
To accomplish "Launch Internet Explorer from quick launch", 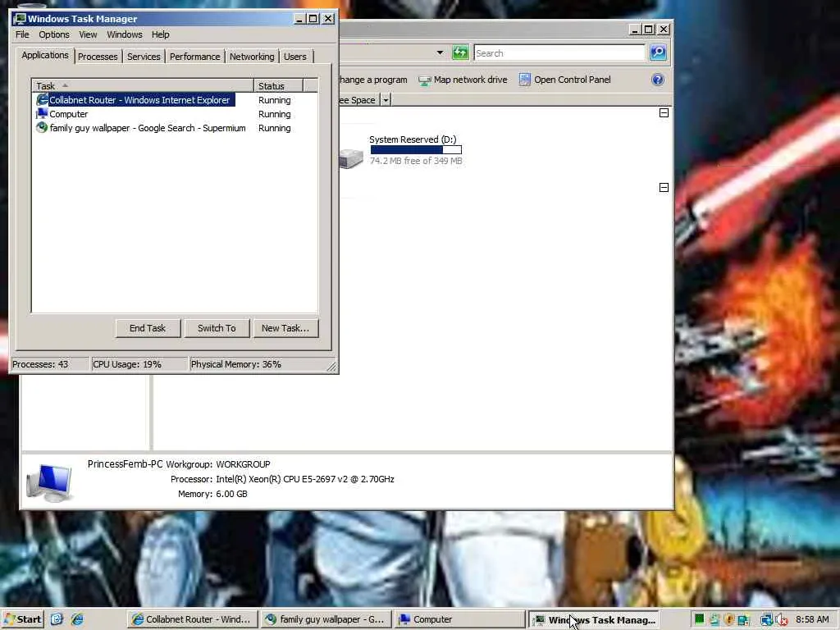I will pyautogui.click(x=78, y=619).
